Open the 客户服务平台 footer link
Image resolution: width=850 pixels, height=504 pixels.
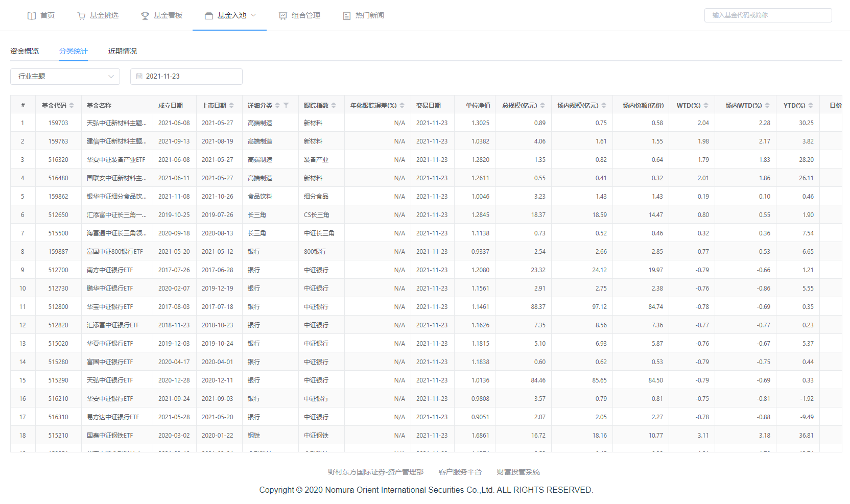click(460, 472)
